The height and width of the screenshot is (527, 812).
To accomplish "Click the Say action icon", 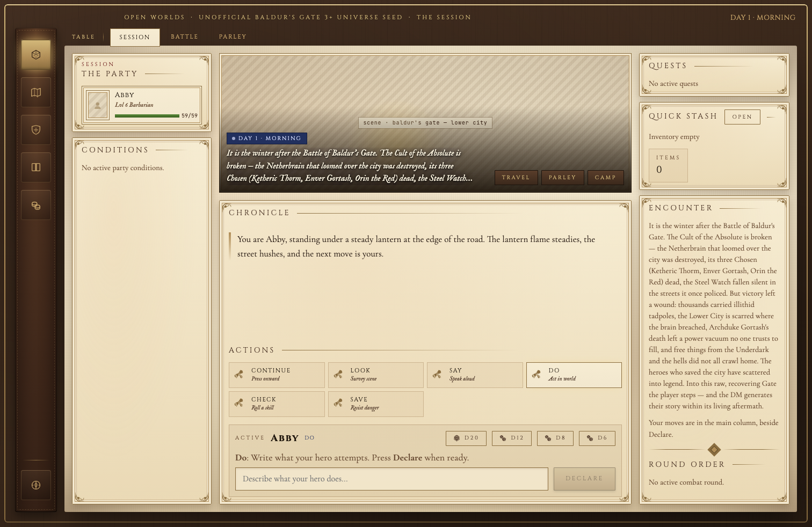I will [437, 375].
